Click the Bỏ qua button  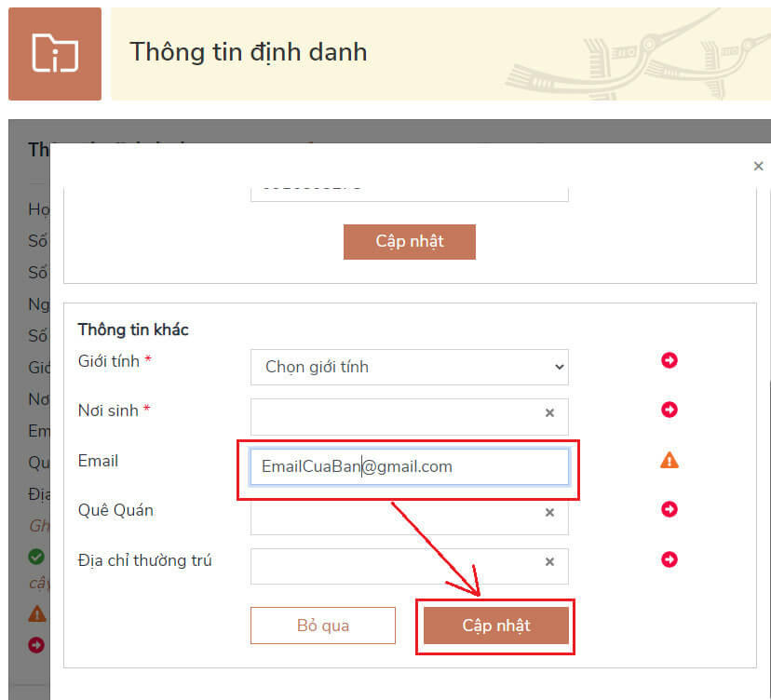coord(322,626)
